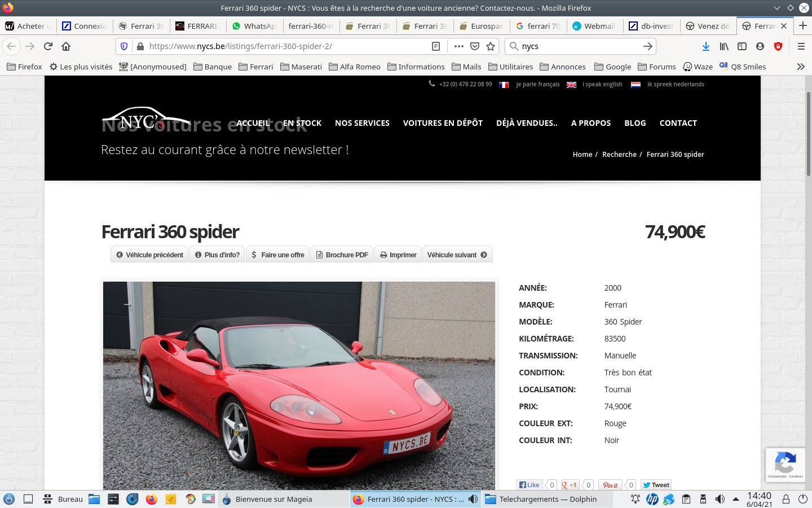The width and height of the screenshot is (812, 508).
Task: Open the Maserati bookmarks folder
Action: click(x=301, y=67)
